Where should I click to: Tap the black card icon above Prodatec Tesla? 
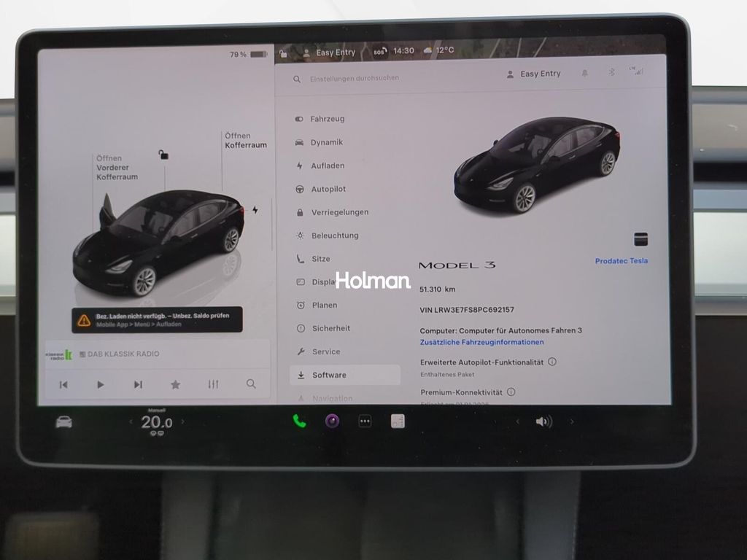coord(640,239)
